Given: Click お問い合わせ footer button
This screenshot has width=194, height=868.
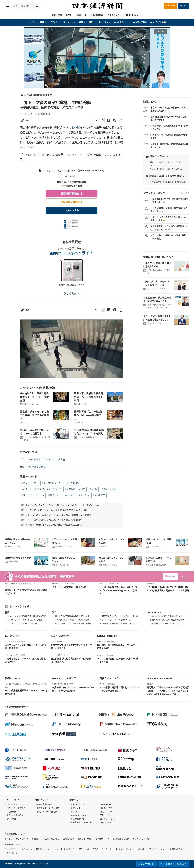Looking at the screenshot, I should (147, 864).
